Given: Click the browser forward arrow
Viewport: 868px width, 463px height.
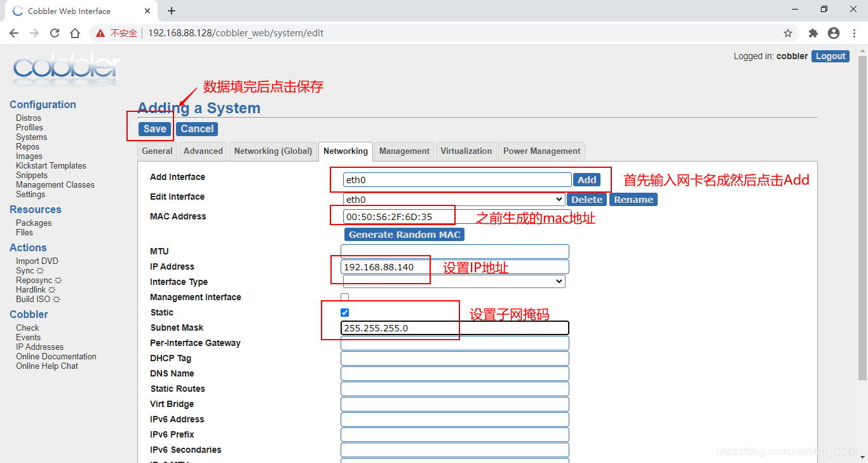Looking at the screenshot, I should click(34, 33).
